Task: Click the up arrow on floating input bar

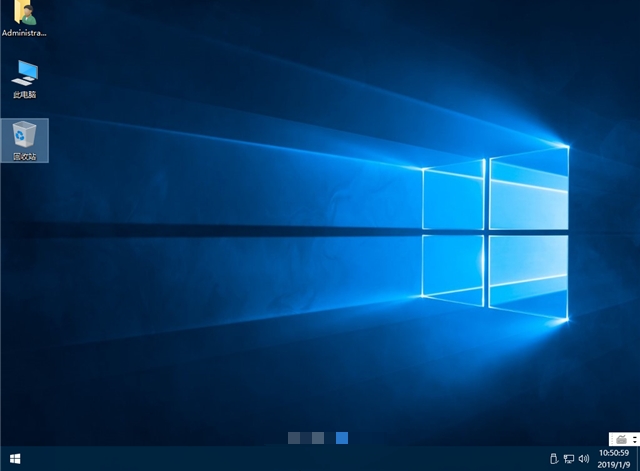Action: pyautogui.click(x=634, y=436)
